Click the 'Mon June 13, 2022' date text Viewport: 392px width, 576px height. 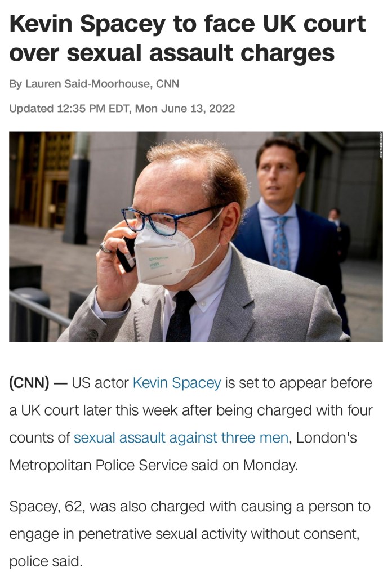pos(185,109)
